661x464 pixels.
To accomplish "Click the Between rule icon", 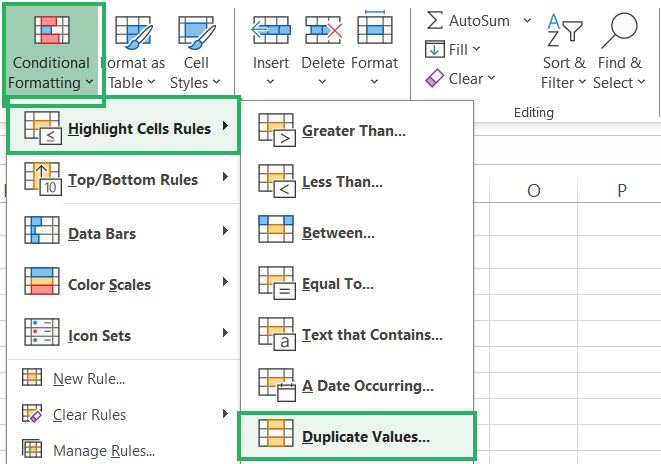I will pyautogui.click(x=276, y=229).
